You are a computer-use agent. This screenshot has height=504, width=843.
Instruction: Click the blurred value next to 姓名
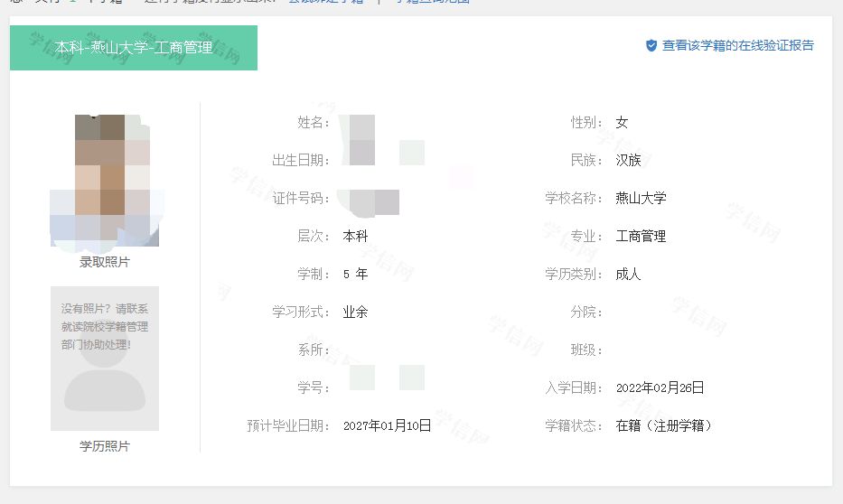(361, 124)
